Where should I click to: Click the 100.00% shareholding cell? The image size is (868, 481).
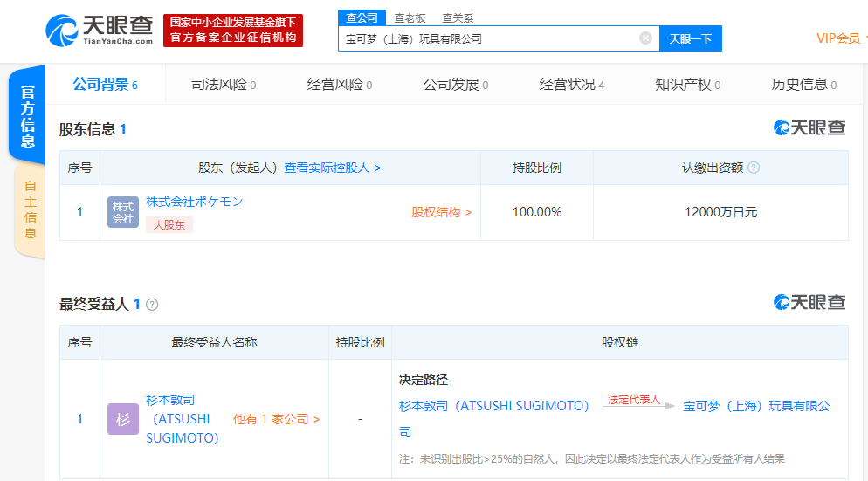click(537, 212)
